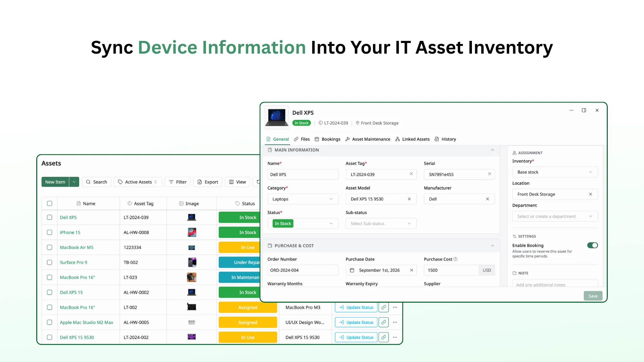Open the Dell XPS 15 asset link

coord(71,292)
